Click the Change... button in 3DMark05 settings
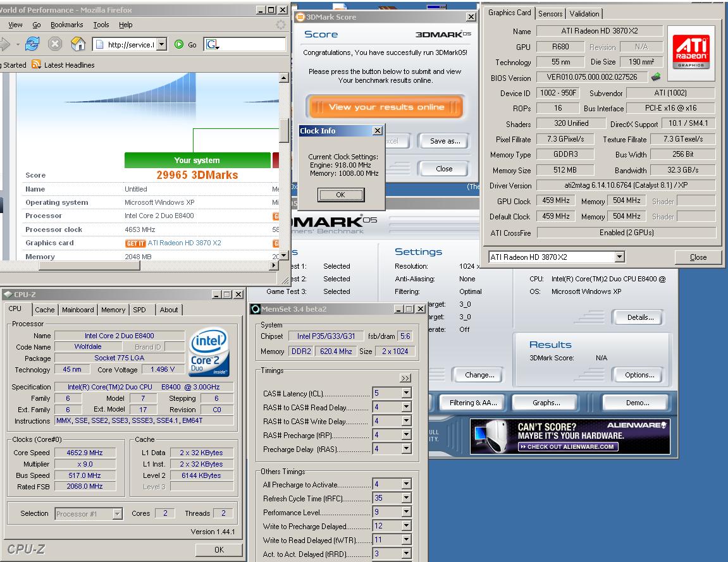728x562 pixels. click(479, 375)
